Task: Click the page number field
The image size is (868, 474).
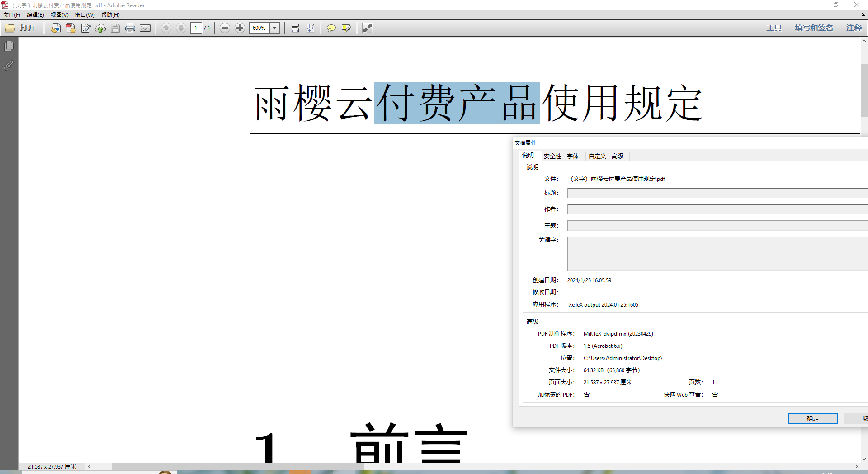Action: (x=196, y=28)
